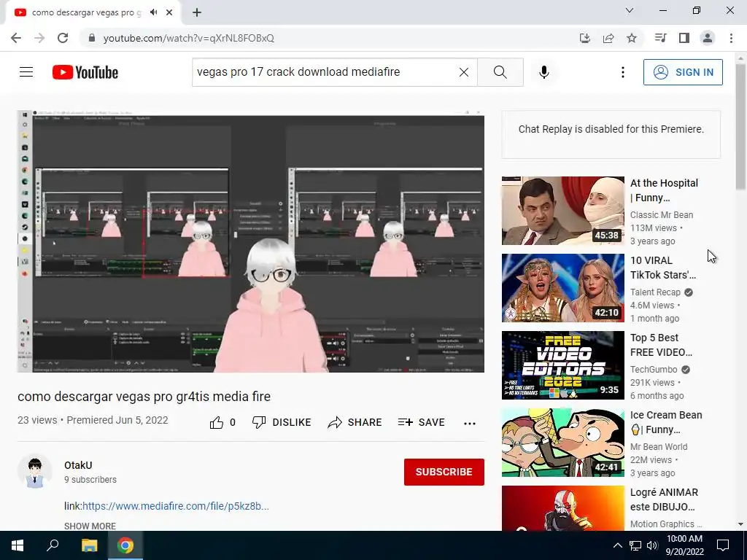Viewport: 747px width, 560px height.
Task: Click the page vertical scrollbar
Action: tap(740, 128)
